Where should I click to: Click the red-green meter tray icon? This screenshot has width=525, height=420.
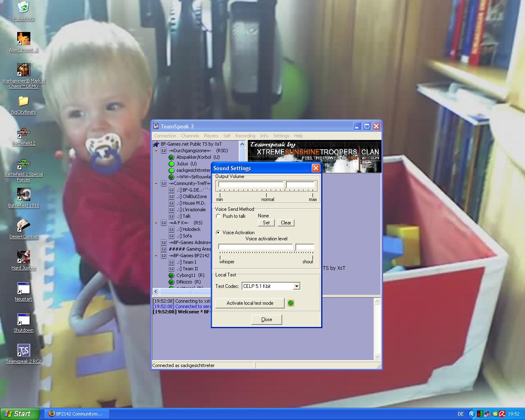[480, 414]
